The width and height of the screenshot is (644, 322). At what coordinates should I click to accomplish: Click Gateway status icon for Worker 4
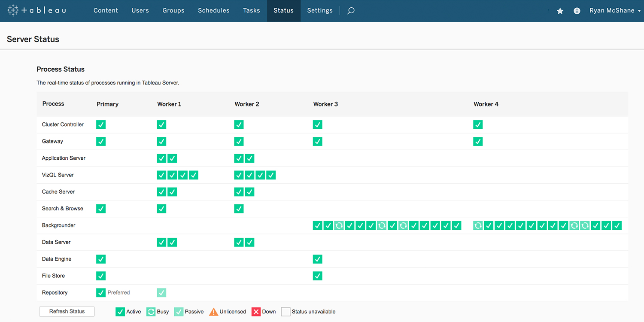(x=478, y=141)
